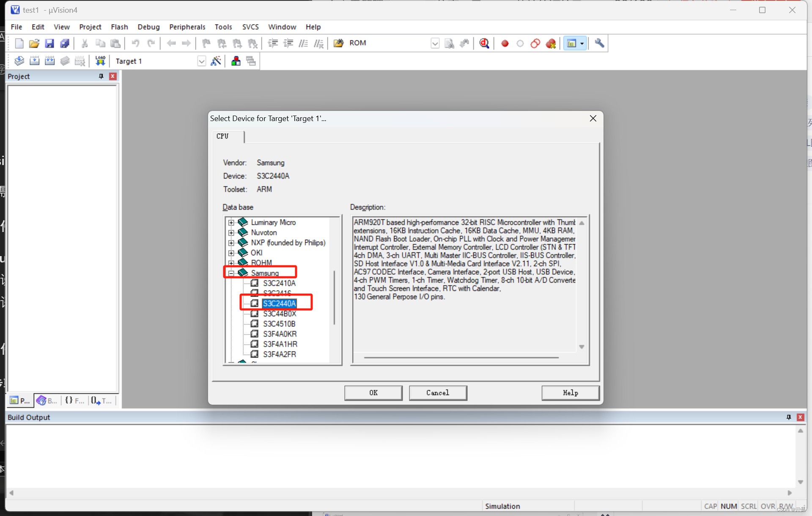Select the S3C2440A device
This screenshot has height=516, width=812.
[x=279, y=304]
